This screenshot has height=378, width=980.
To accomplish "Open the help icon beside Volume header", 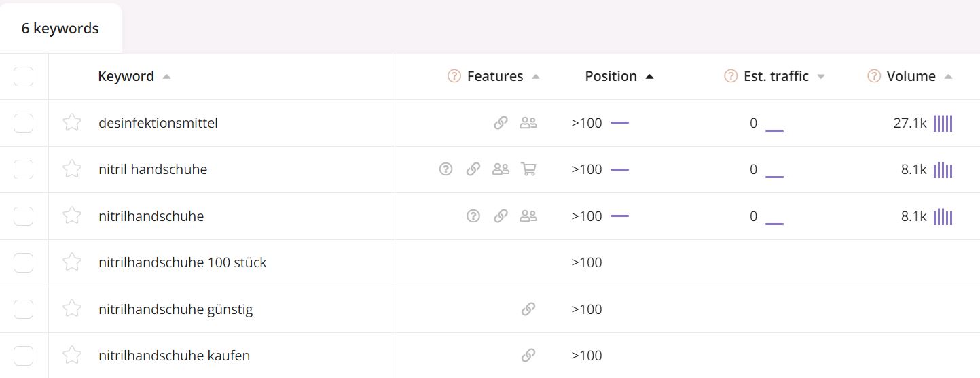I will coord(874,76).
